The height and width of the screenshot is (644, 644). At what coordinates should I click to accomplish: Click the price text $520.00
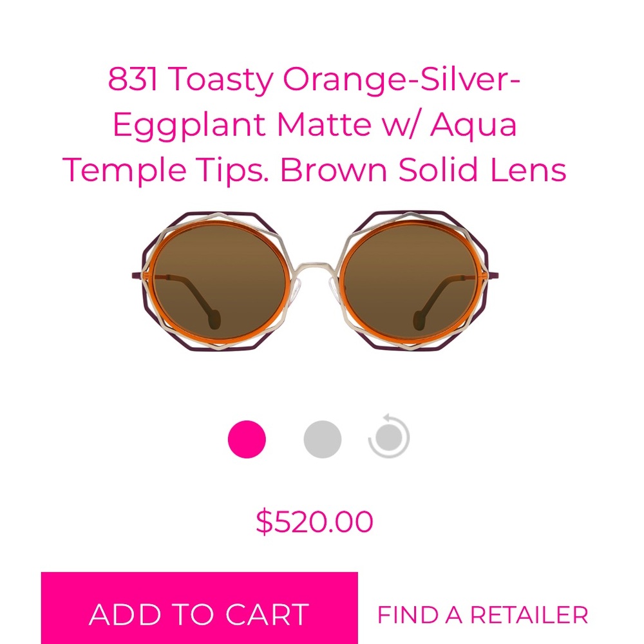(x=315, y=519)
